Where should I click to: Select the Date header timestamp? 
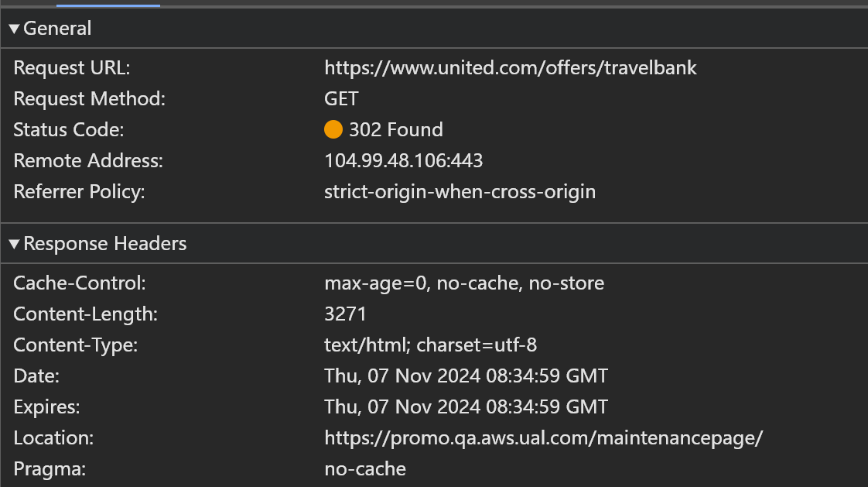[466, 376]
